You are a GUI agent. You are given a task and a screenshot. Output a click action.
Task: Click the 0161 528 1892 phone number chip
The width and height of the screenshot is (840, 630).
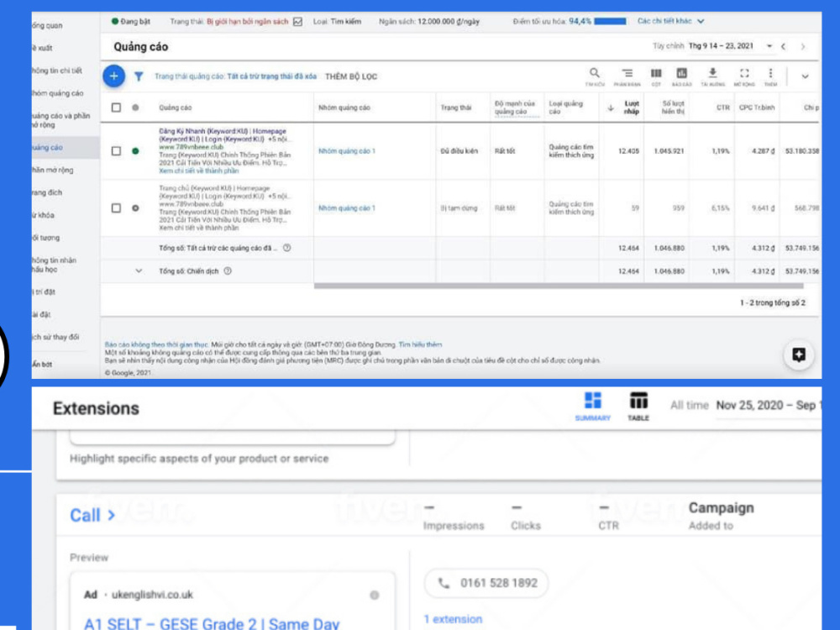click(486, 583)
